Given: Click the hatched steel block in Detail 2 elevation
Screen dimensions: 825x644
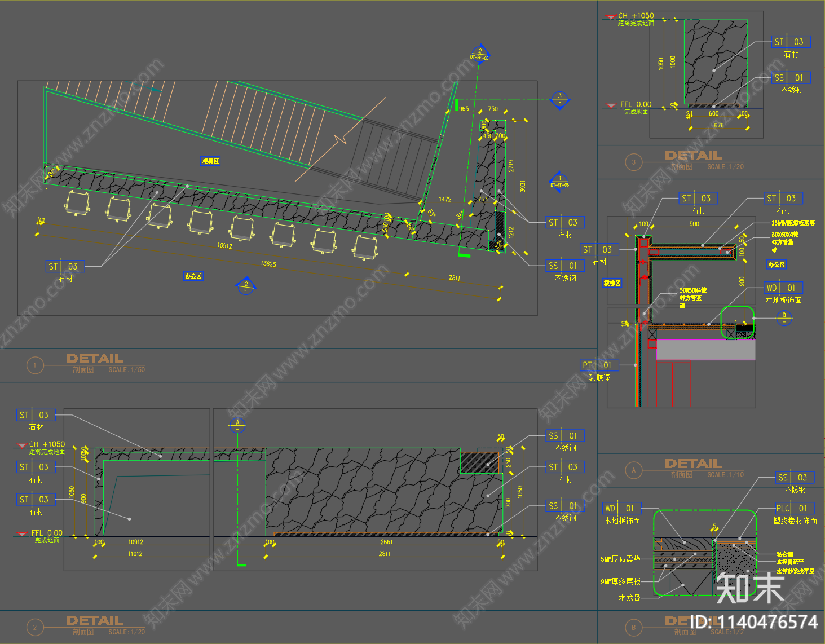Looking at the screenshot, I should tap(480, 462).
